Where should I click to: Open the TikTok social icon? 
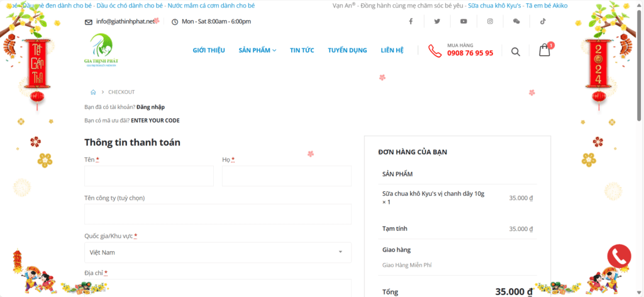(543, 21)
